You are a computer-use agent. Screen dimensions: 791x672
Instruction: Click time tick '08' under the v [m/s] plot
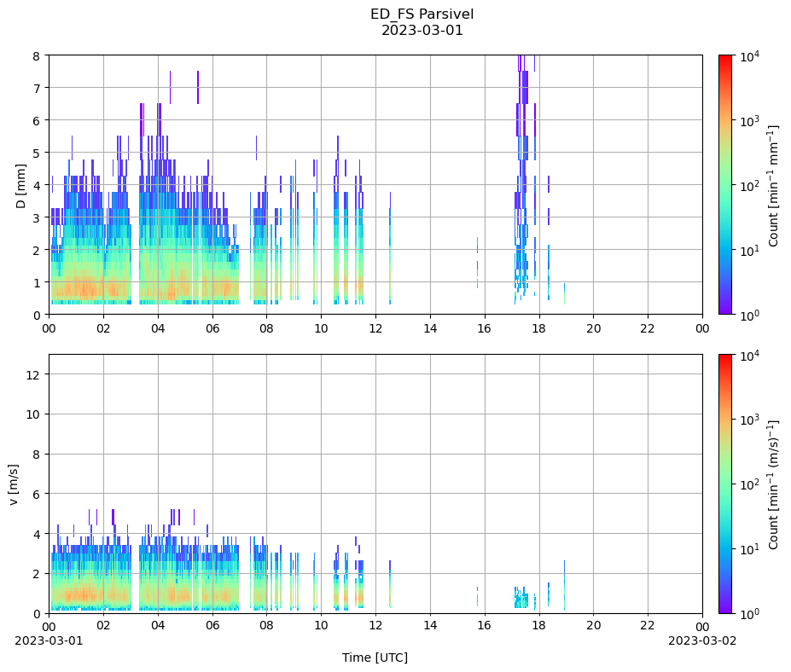click(x=267, y=626)
